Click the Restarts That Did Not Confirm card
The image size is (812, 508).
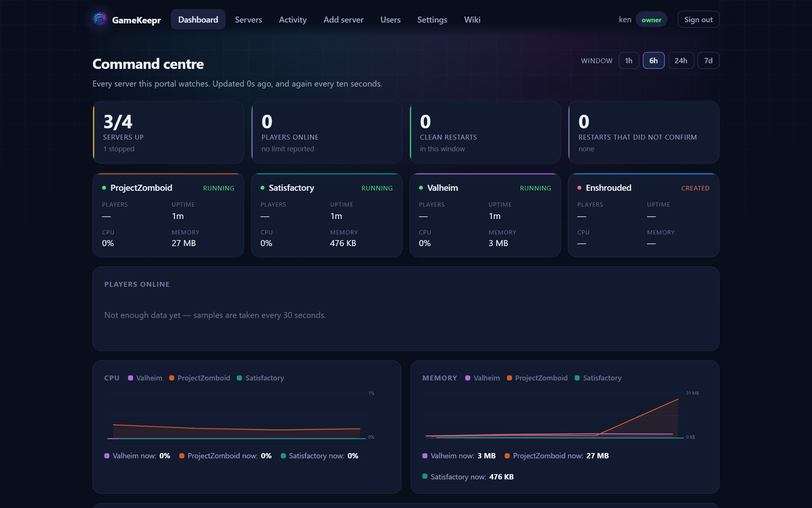[644, 132]
